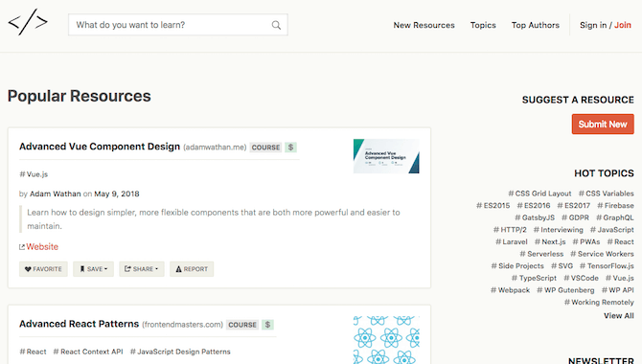
Task: Open hot topic #Firebase
Action: pyautogui.click(x=615, y=205)
